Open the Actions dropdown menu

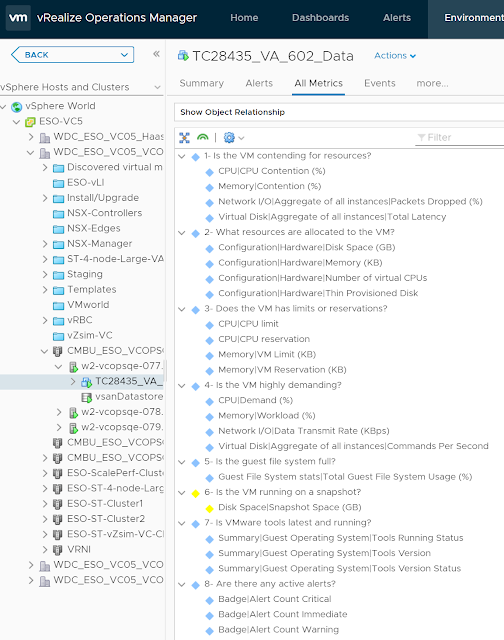click(x=395, y=56)
